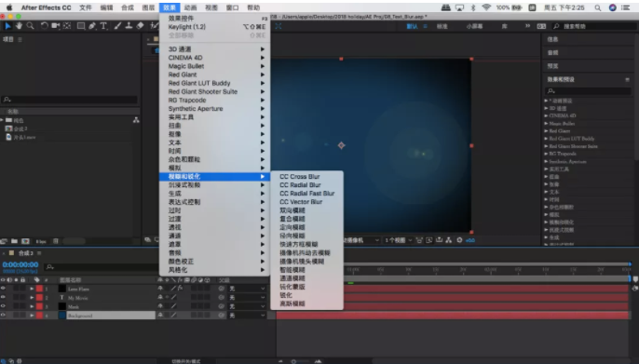Open the 颜色校正 effects submenu

coord(214,262)
